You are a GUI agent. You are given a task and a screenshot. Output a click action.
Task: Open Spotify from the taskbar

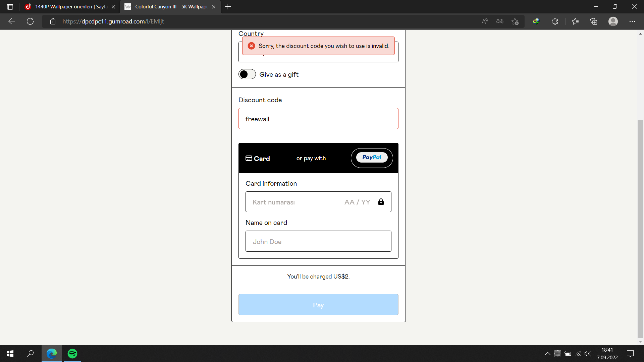pyautogui.click(x=72, y=354)
